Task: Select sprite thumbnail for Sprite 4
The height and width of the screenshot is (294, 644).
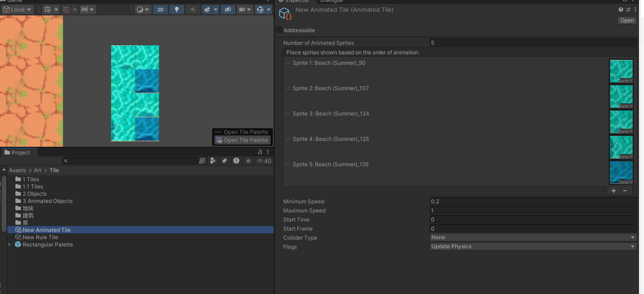Action: click(621, 147)
